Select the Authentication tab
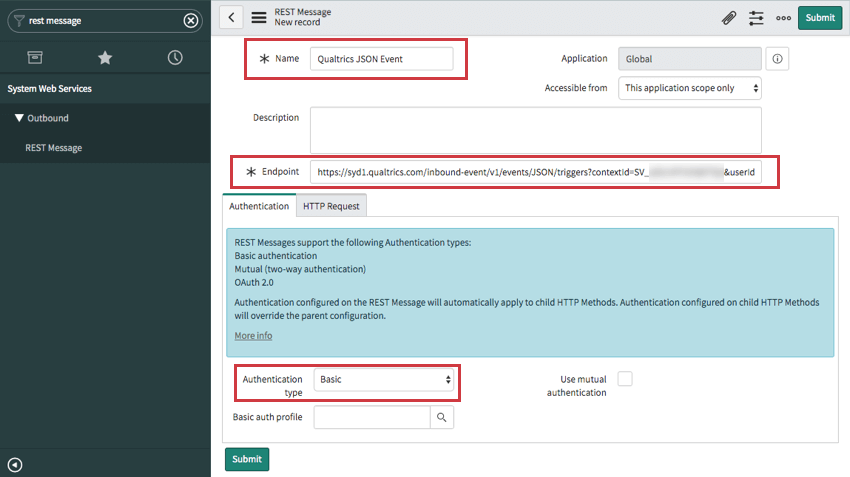850x477 pixels. tap(259, 206)
